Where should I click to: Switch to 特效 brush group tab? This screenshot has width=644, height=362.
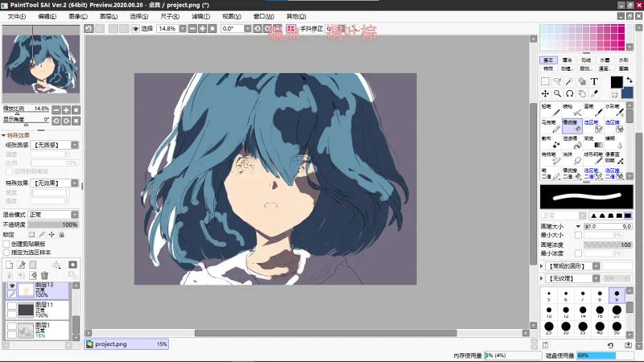pyautogui.click(x=548, y=68)
